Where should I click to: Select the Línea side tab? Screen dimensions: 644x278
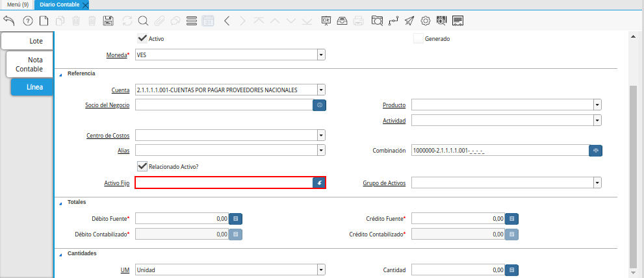click(x=32, y=87)
